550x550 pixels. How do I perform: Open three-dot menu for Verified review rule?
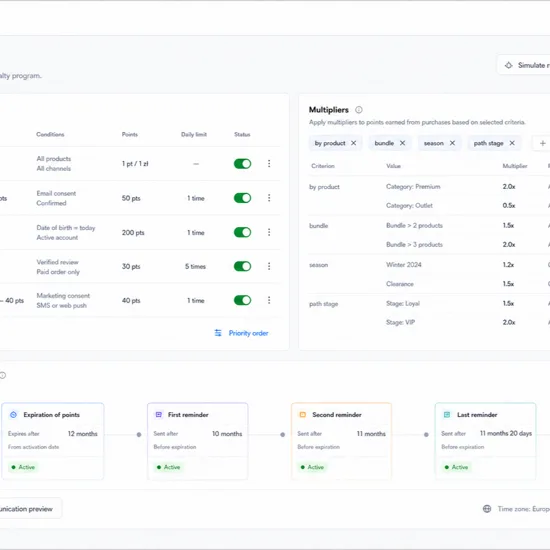(269, 266)
